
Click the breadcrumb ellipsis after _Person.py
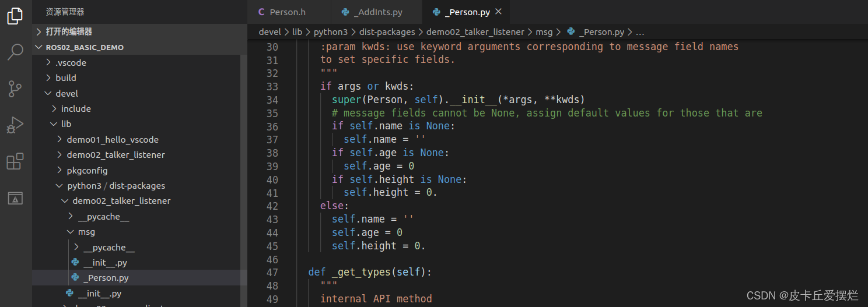point(640,32)
